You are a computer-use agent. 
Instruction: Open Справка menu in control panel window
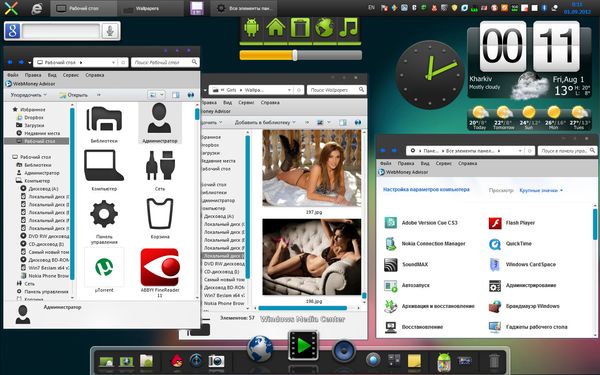point(467,163)
